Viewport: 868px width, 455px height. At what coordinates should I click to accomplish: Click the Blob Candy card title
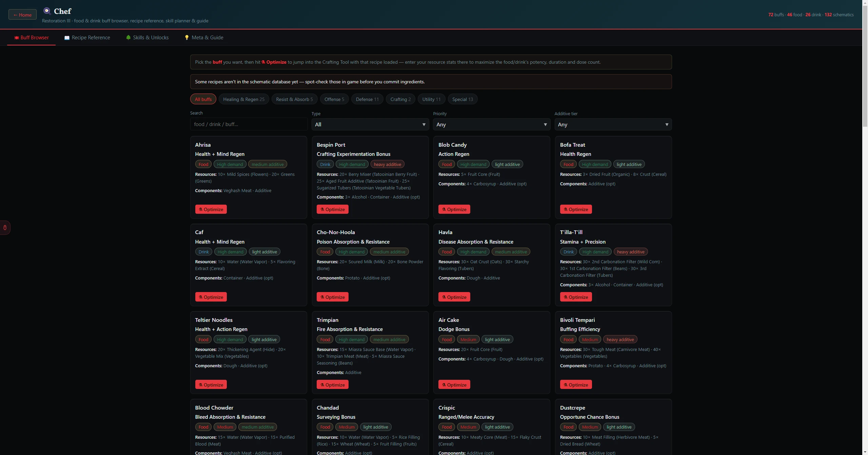[453, 145]
